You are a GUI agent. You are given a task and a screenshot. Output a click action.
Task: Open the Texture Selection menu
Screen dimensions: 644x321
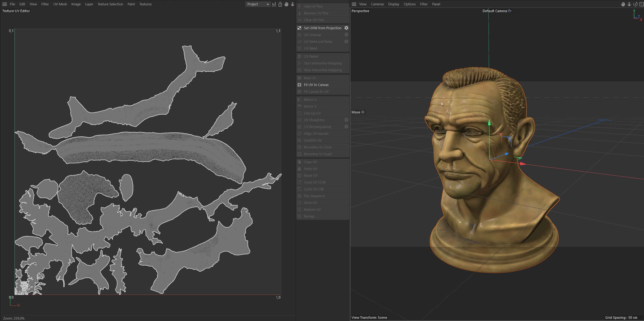click(x=110, y=4)
